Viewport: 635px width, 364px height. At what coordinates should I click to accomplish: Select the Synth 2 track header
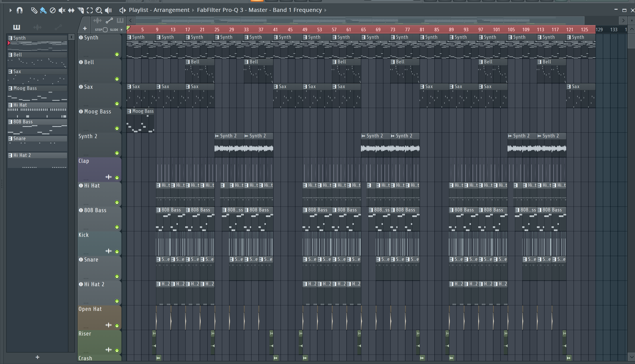pos(99,145)
